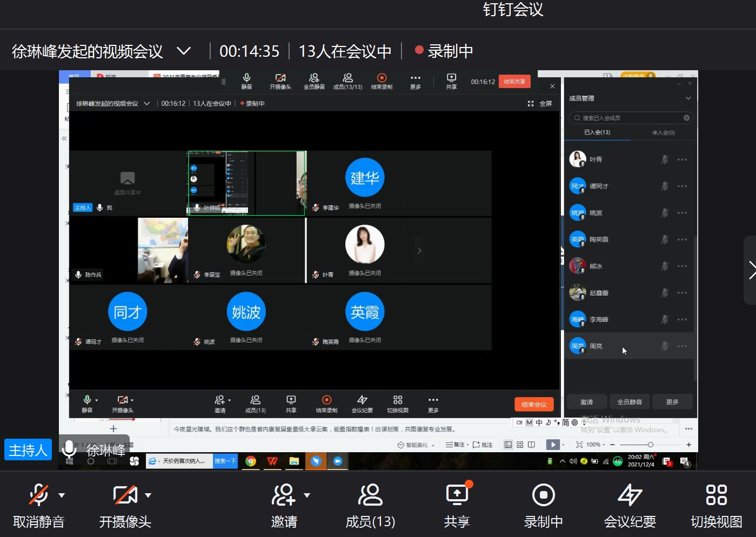
Task: Toggle mute for member 谭同才
Action: (x=665, y=186)
